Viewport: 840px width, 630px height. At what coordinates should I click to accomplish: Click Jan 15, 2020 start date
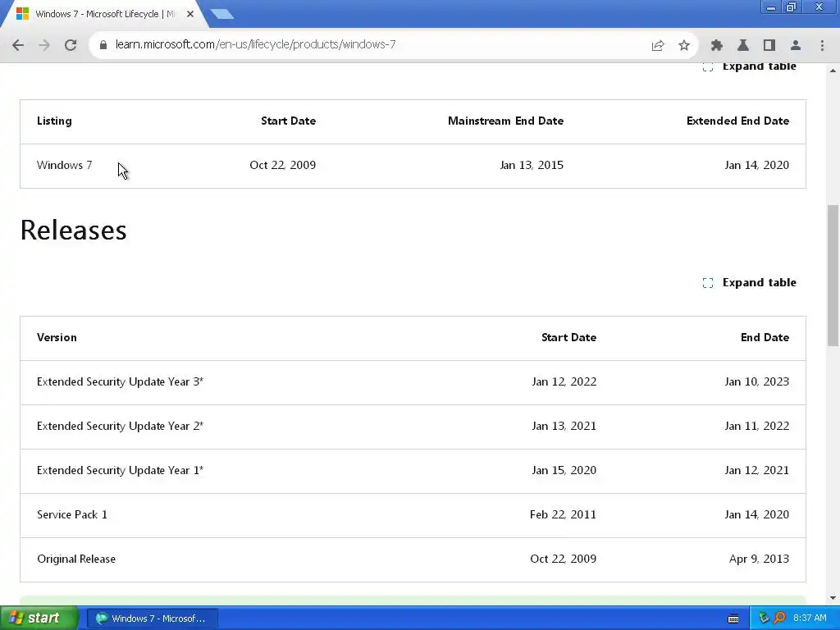[564, 470]
